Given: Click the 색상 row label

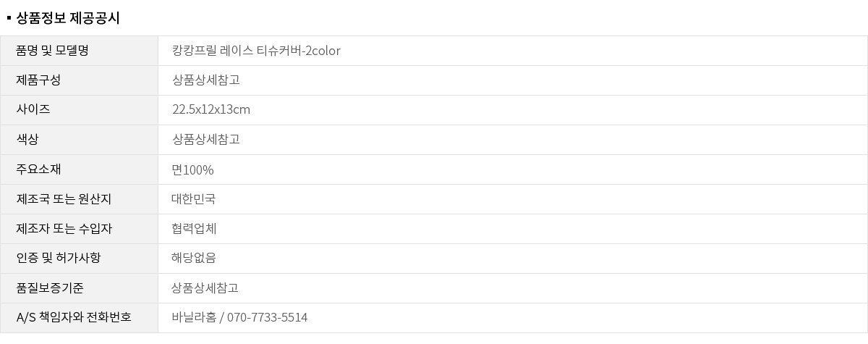Looking at the screenshot, I should (x=27, y=139).
